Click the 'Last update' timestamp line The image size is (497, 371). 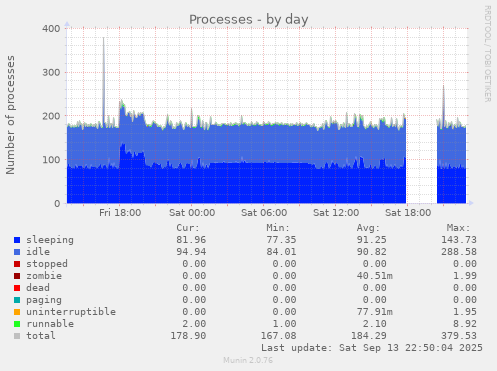(x=372, y=348)
